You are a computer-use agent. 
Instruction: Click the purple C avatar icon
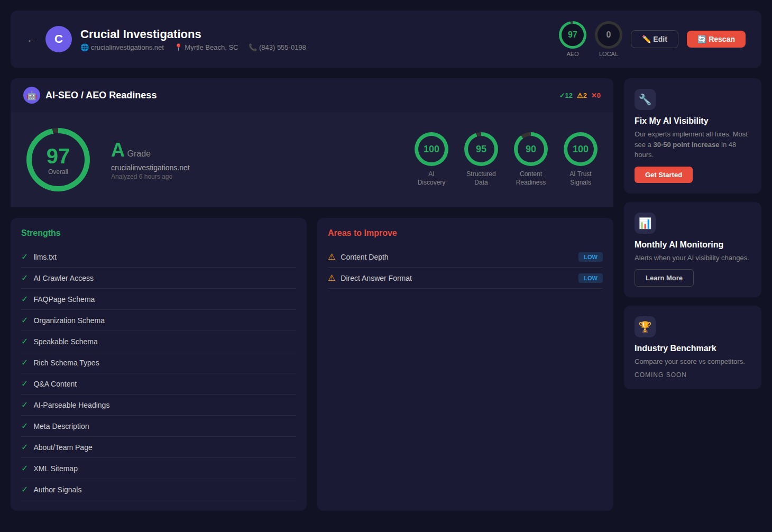pos(59,39)
